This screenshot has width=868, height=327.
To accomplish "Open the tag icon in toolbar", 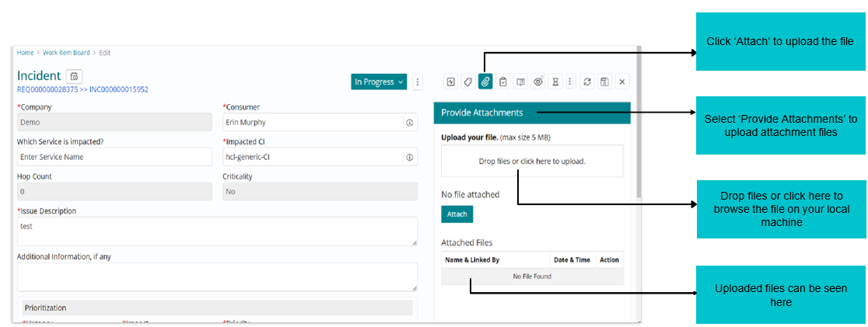I will [467, 82].
